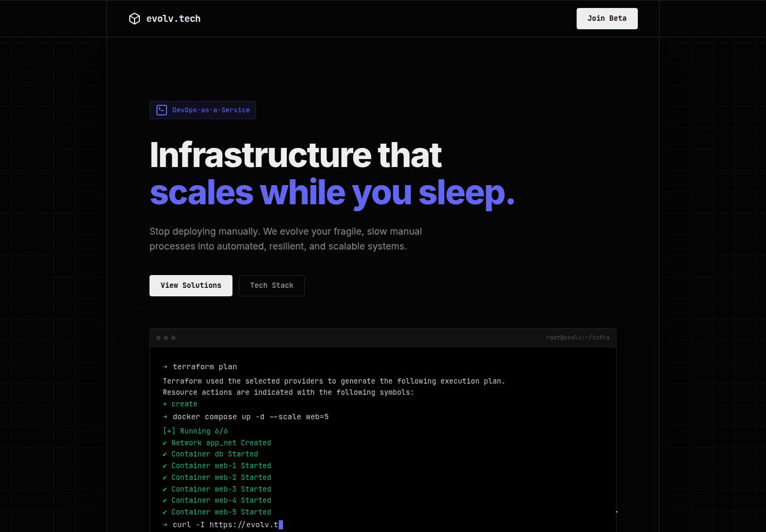
Task: Click the terminal icon in DevOps-as-a-Service badge
Action: click(162, 110)
